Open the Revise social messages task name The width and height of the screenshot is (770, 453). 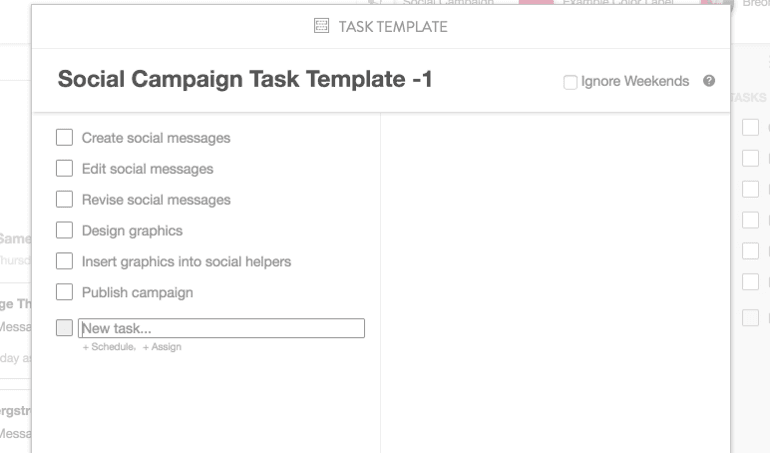coord(156,200)
